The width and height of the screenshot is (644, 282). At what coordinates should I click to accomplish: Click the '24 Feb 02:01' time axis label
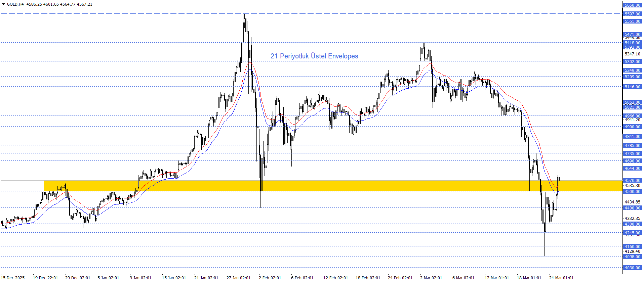pyautogui.click(x=400, y=278)
